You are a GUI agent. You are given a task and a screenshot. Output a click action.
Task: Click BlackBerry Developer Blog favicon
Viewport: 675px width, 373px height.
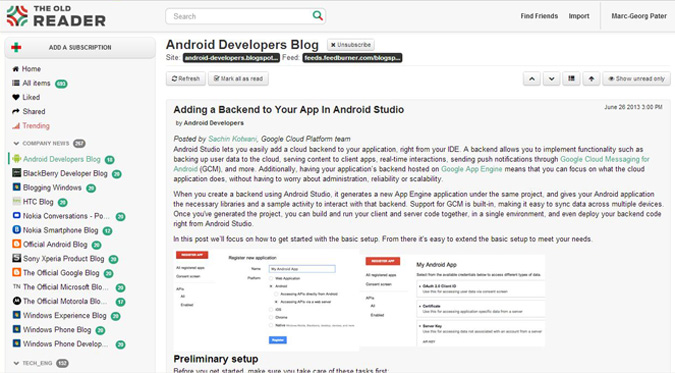(16, 173)
